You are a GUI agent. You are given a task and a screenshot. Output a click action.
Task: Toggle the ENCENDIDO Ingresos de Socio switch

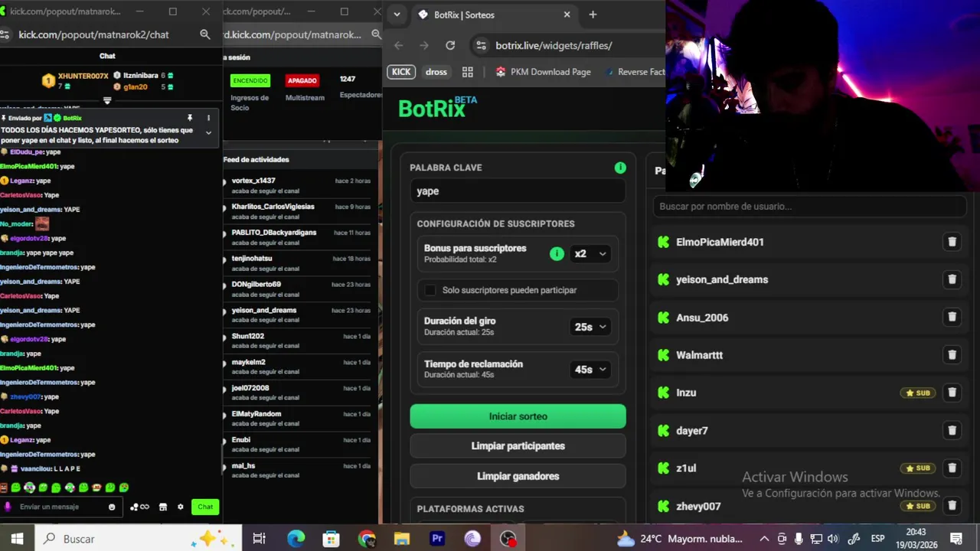point(250,80)
